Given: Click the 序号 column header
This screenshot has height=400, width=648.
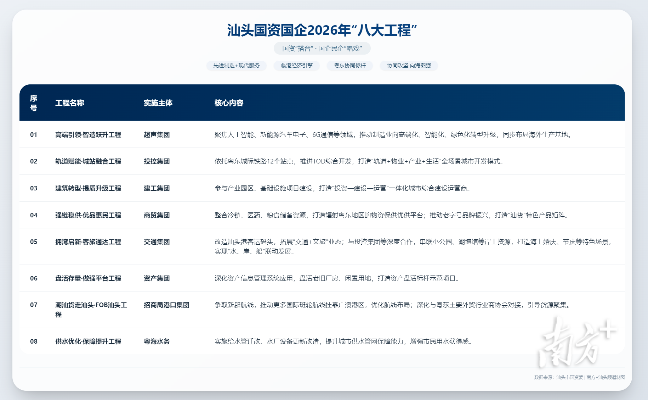Looking at the screenshot, I should click(33, 102).
